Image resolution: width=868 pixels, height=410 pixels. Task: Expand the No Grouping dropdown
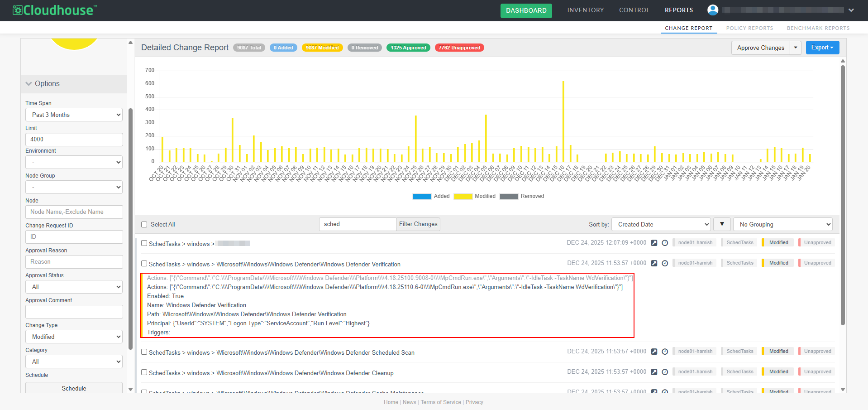coord(782,224)
